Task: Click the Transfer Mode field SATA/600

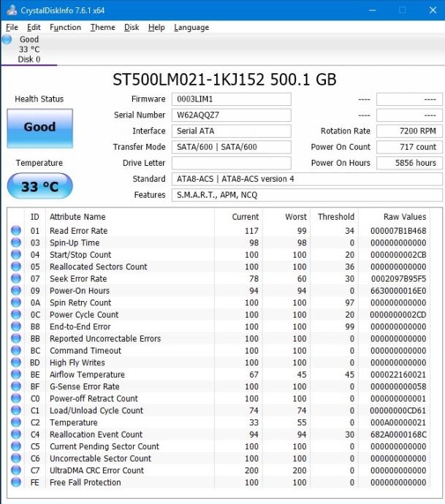Action: 231,147
